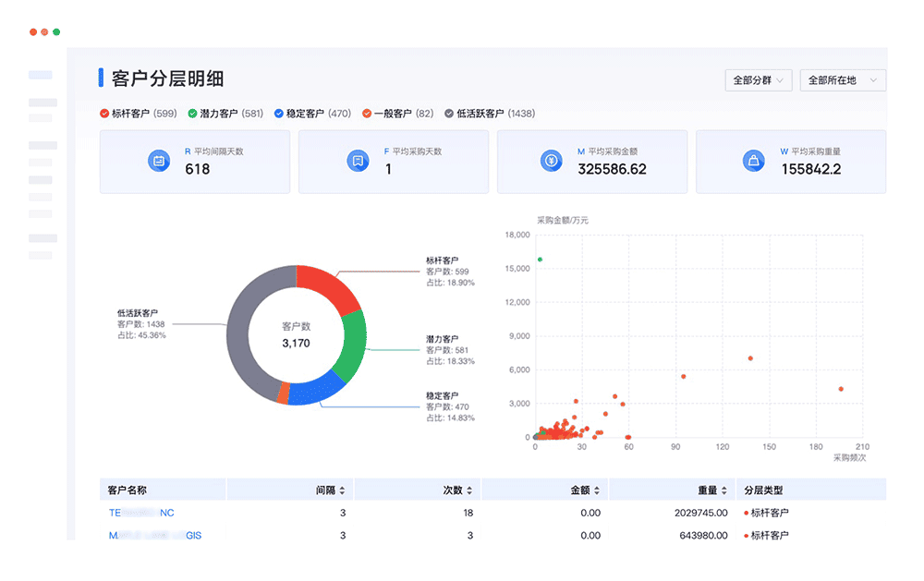Click the red 标杆客户 legend icon
Image resolution: width=924 pixels, height=581 pixels.
(x=103, y=114)
